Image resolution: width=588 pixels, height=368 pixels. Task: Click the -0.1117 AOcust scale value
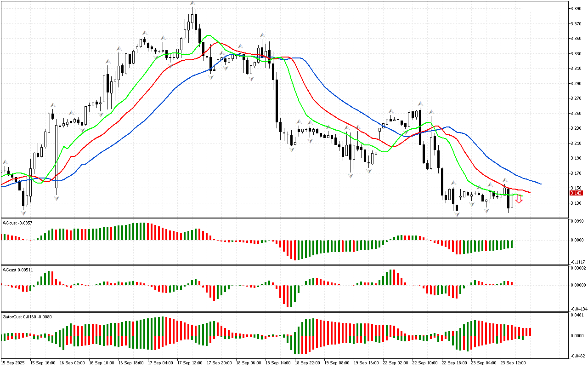pos(577,261)
